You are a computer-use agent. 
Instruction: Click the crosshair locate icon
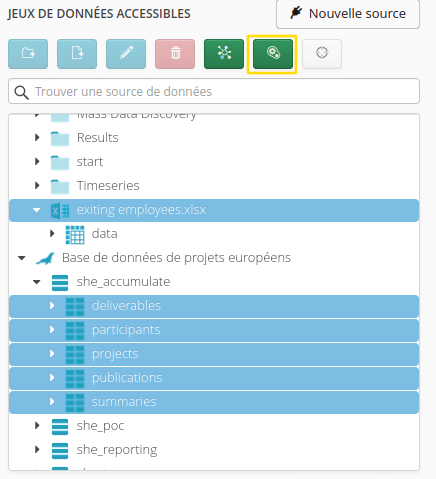(x=322, y=54)
